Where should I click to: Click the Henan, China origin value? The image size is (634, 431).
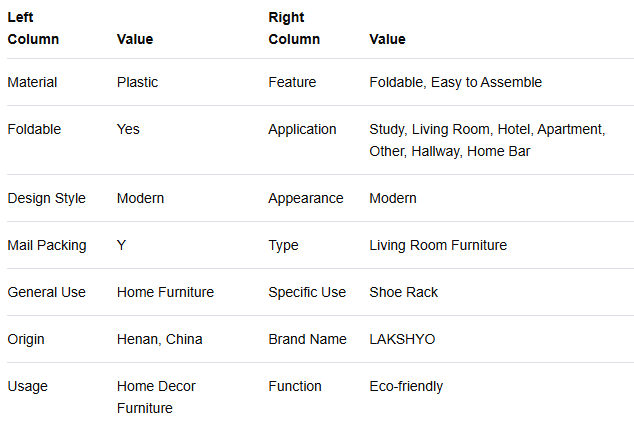coord(160,339)
